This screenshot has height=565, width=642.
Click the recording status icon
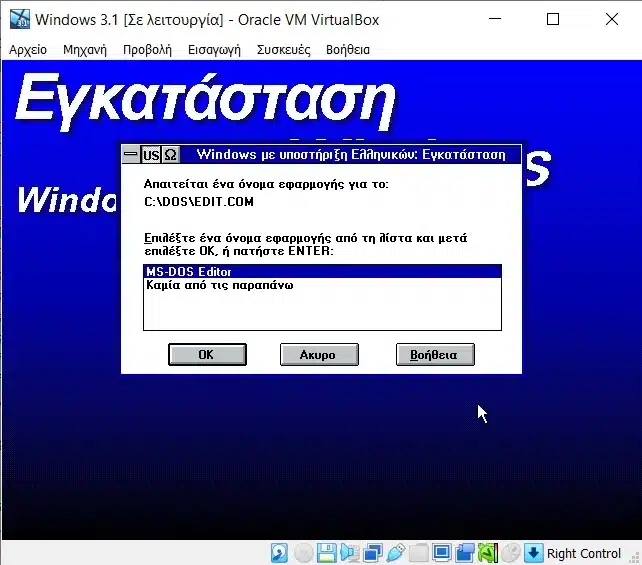[465, 554]
